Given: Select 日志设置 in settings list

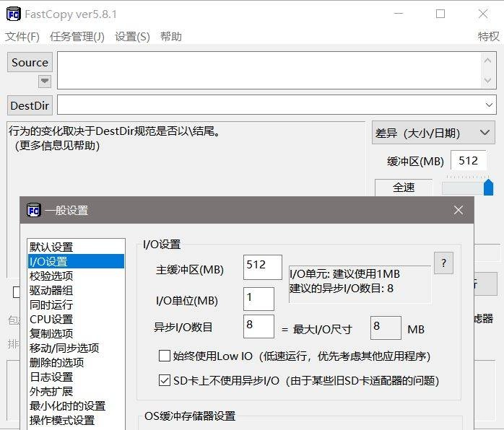Looking at the screenshot, I should pyautogui.click(x=77, y=377).
